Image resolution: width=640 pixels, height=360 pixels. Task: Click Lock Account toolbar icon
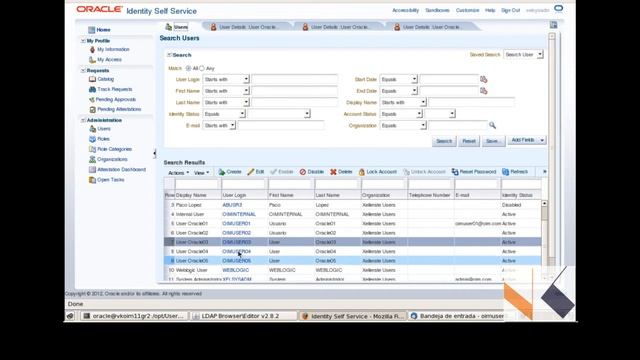pyautogui.click(x=362, y=172)
